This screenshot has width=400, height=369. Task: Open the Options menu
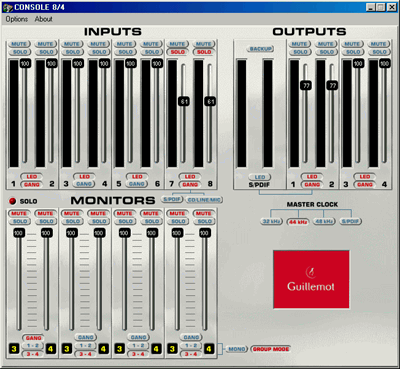(x=17, y=19)
